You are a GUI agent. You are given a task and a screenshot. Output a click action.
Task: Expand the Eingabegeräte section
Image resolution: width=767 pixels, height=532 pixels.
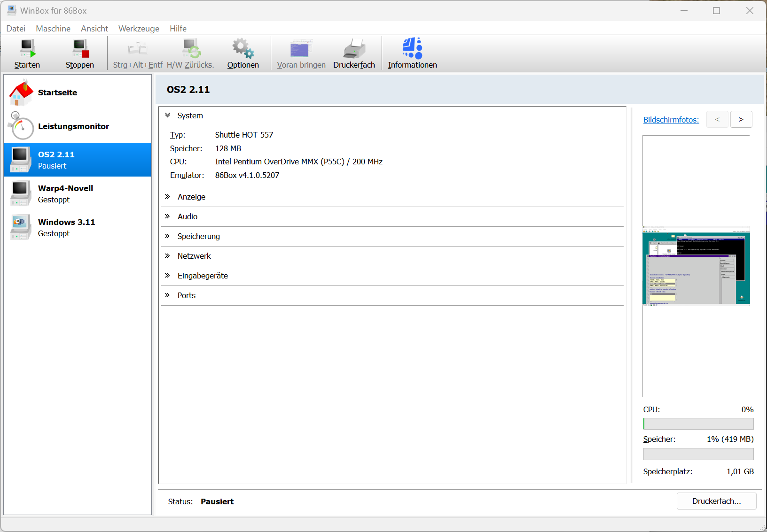click(x=167, y=275)
